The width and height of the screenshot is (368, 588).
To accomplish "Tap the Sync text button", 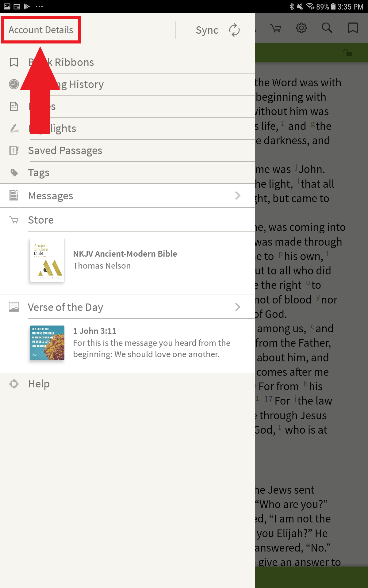I will coord(207,30).
